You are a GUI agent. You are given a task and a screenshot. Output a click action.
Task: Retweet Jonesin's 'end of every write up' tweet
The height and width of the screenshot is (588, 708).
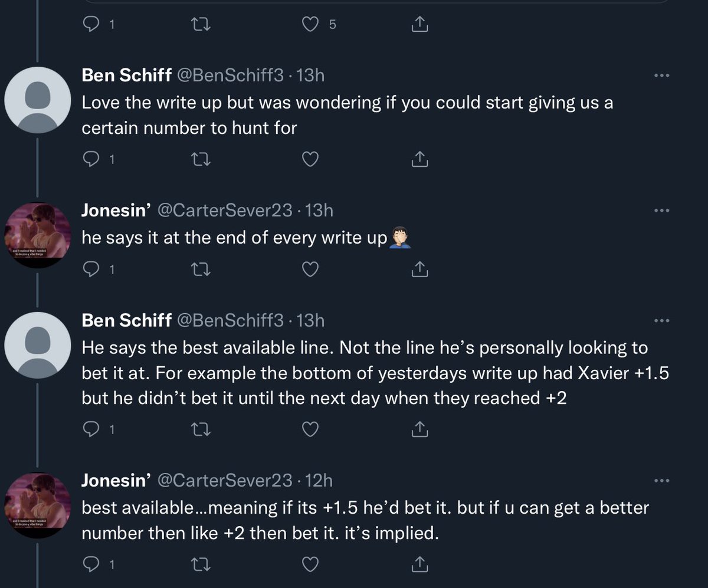201,270
